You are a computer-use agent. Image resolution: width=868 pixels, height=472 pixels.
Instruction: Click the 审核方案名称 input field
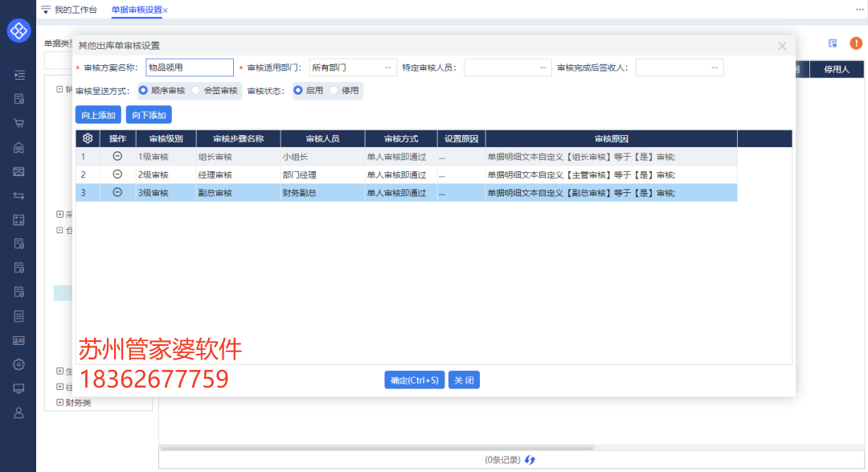(x=189, y=68)
